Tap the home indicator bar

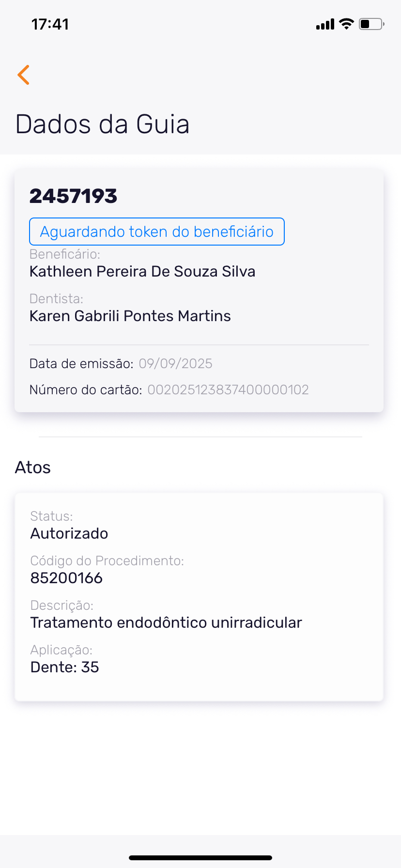[200, 858]
